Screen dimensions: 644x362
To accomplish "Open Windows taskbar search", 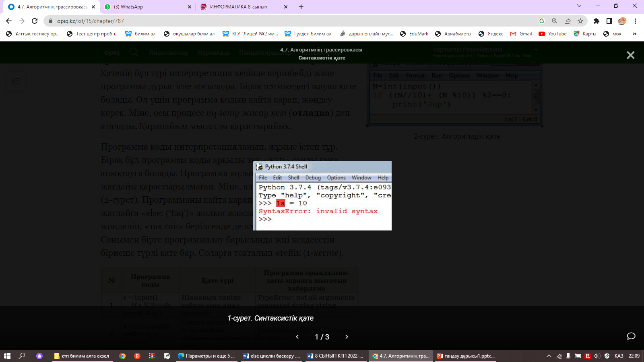I will 22,356.
